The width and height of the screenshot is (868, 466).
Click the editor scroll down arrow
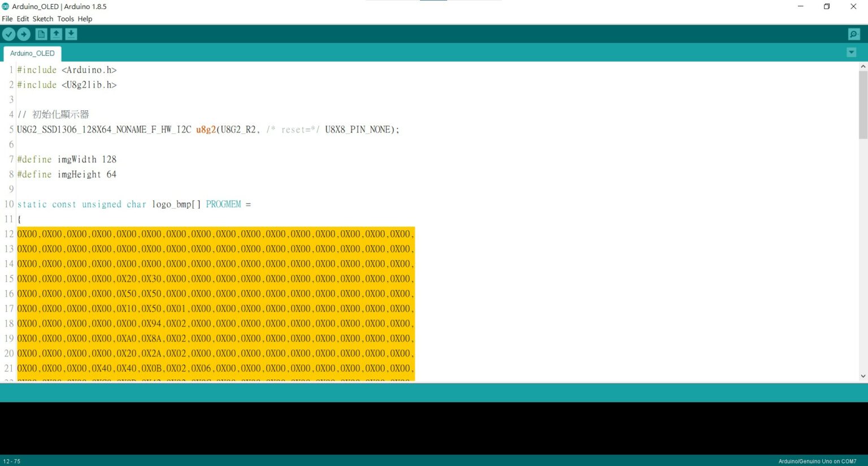tap(863, 376)
